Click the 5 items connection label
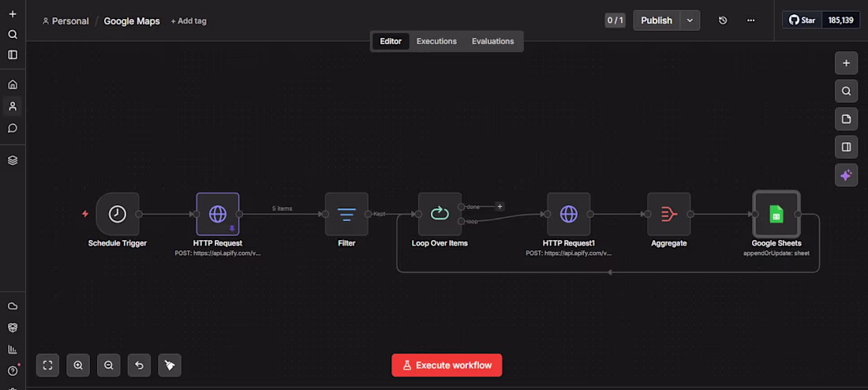868x390 pixels. pos(282,209)
